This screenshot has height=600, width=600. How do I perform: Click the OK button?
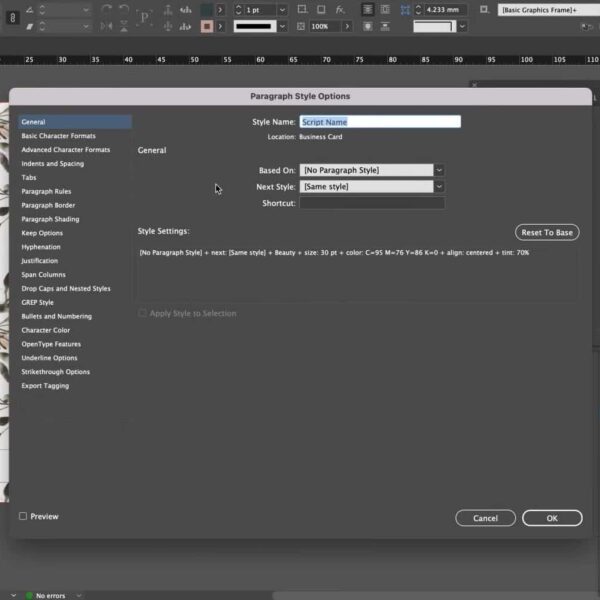[551, 518]
